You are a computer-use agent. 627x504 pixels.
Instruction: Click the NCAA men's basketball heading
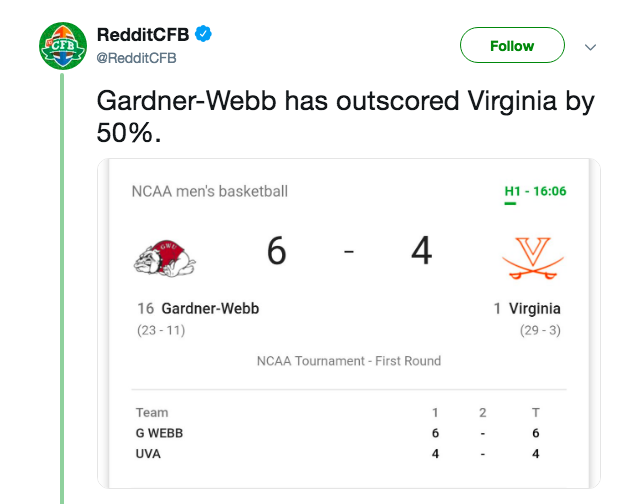point(209,191)
